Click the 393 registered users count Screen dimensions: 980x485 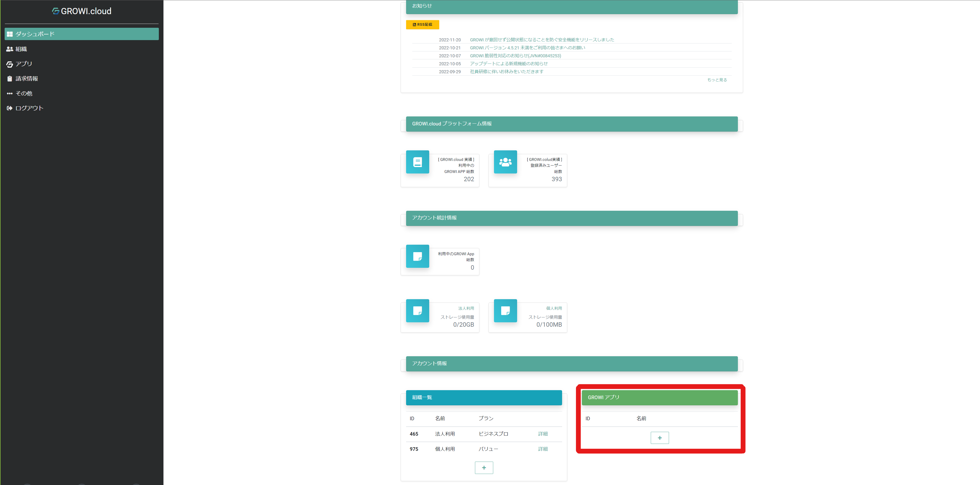click(557, 179)
